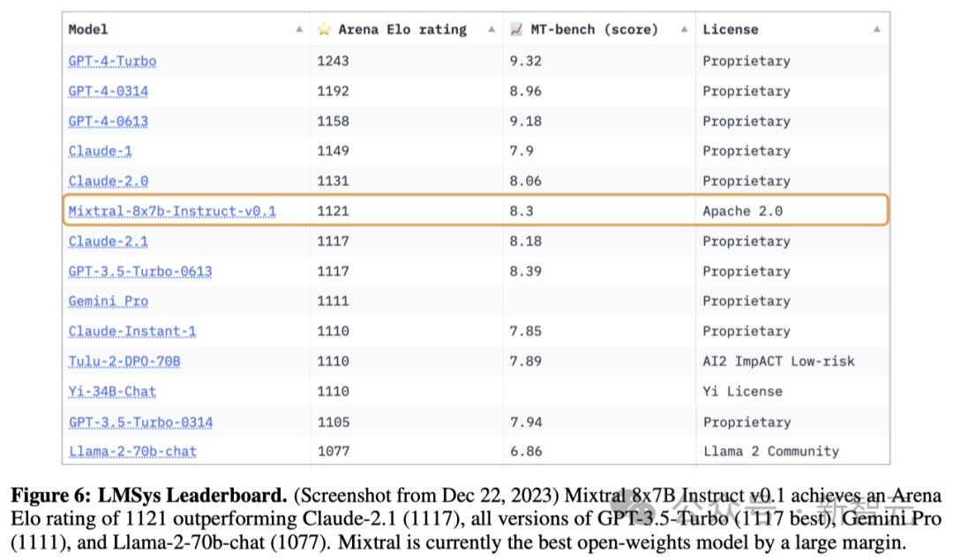The height and width of the screenshot is (560, 953).
Task: Select the Elo value 1192
Action: 333,91
